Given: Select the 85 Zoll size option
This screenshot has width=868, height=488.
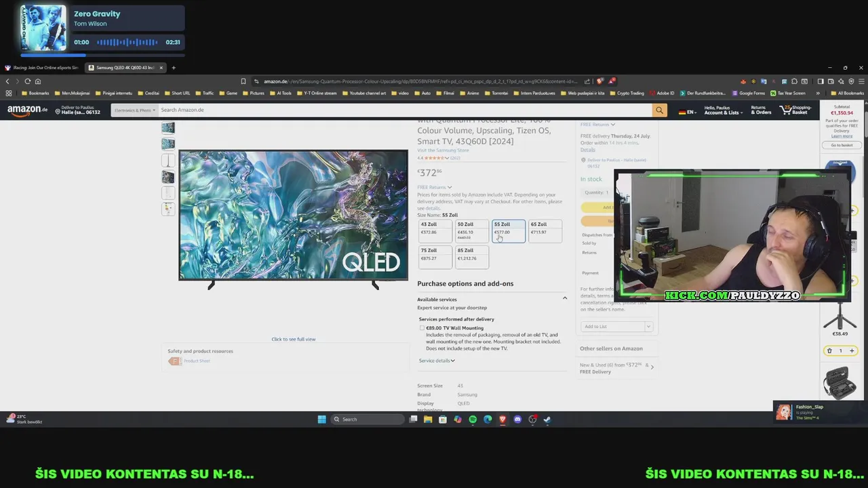Looking at the screenshot, I should 471,257.
